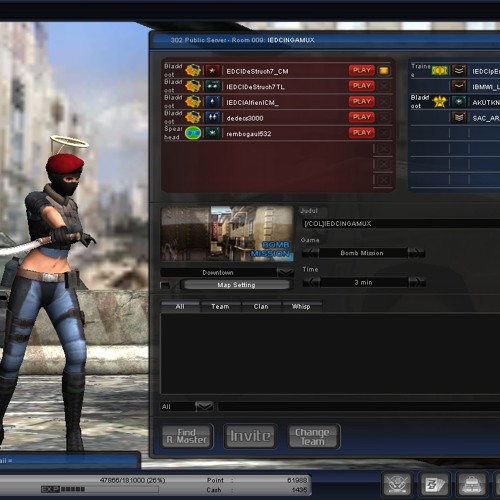Click rank badge of SAC_AR player
Screen dimensions: 500x500
(x=459, y=117)
